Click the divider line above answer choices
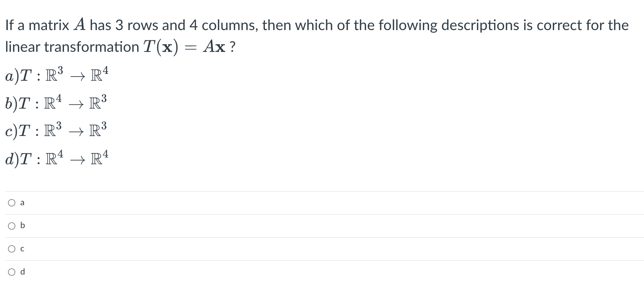 tap(322, 191)
